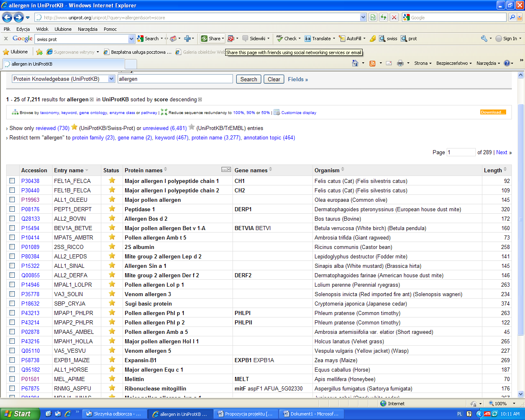Open the Protein Knowledgebase database dropdown
Screen dimensions: 525x420
click(x=112, y=79)
